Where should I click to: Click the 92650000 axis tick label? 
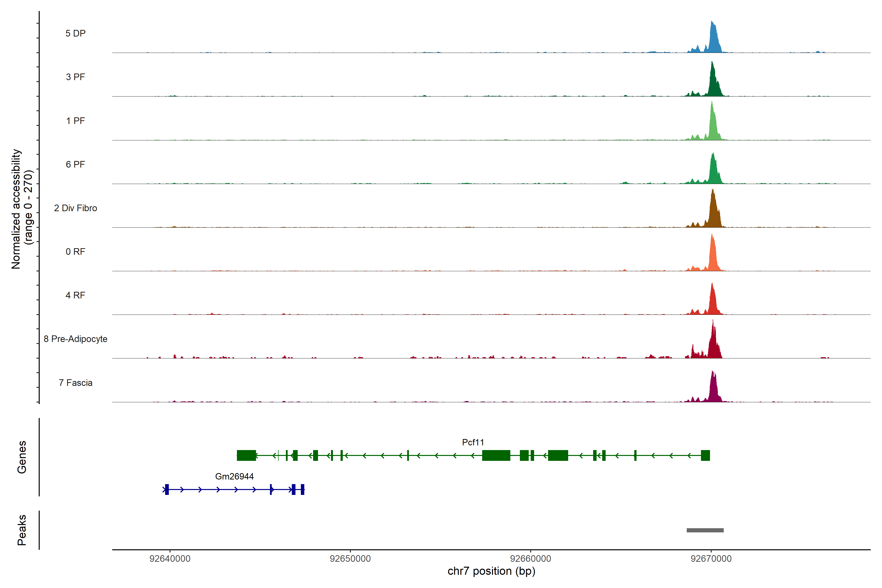[x=350, y=559]
